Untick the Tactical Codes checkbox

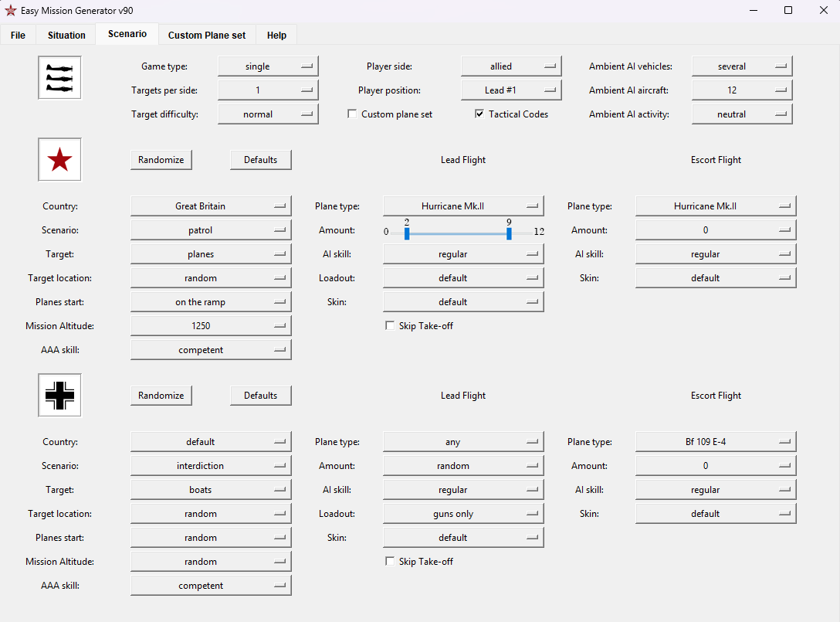click(x=479, y=114)
